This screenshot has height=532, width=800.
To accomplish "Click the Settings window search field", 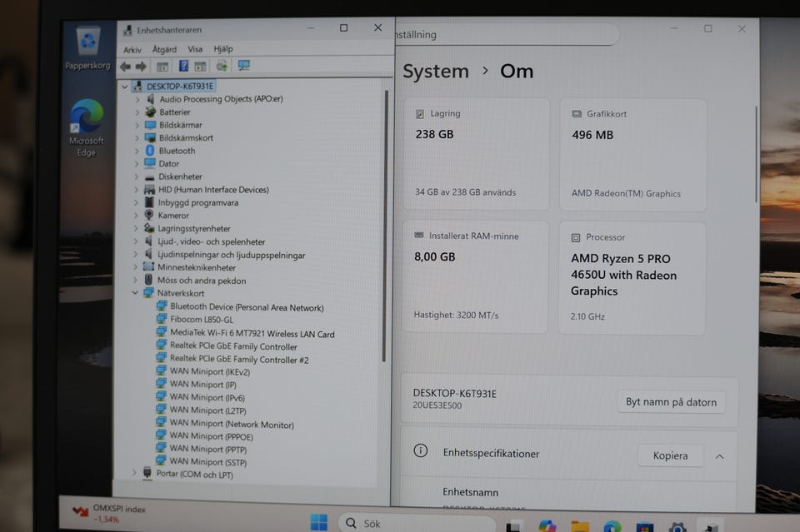I will 507,35.
